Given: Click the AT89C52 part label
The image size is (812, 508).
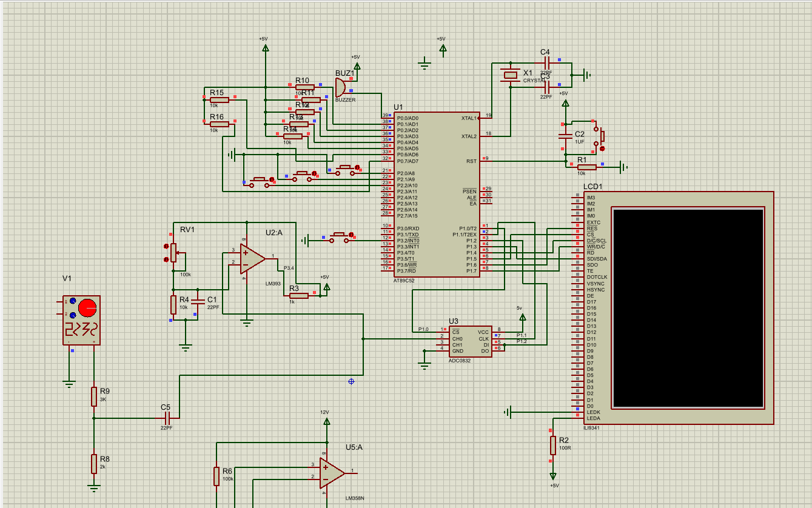Looking at the screenshot, I should pos(406,281).
